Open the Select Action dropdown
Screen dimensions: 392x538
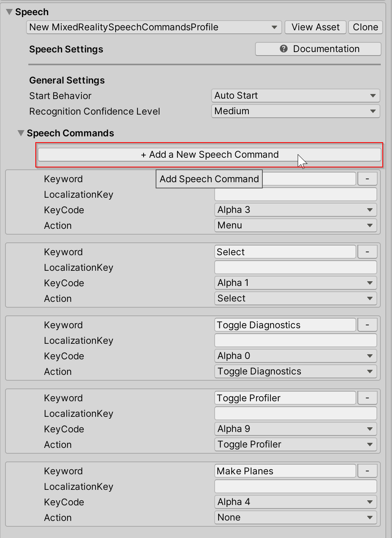click(296, 298)
